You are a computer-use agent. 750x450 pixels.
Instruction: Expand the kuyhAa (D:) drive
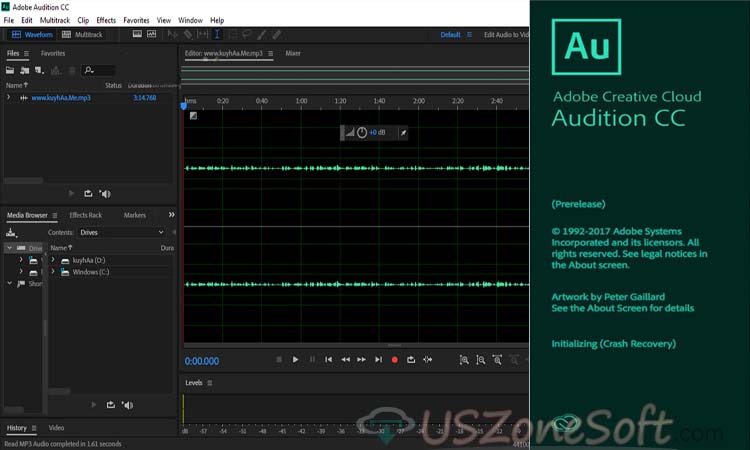coord(53,260)
